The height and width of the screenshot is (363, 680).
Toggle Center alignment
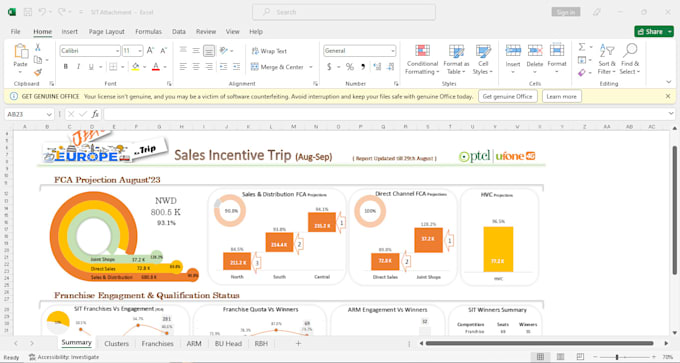[196, 67]
